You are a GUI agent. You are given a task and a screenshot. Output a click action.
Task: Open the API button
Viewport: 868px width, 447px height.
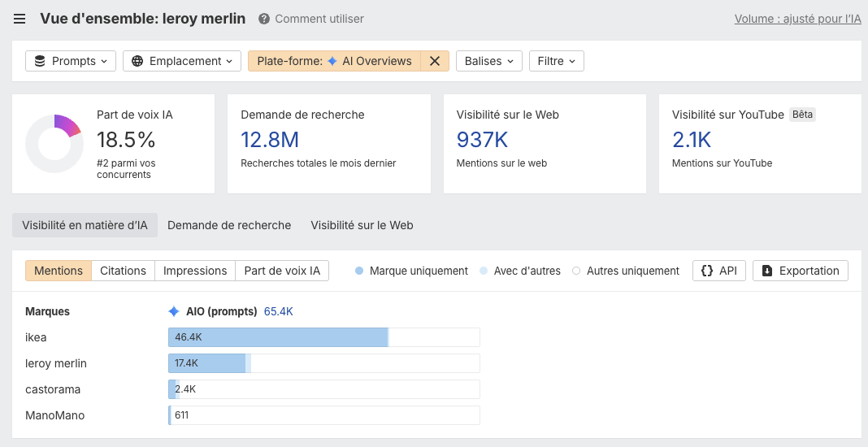[719, 271]
